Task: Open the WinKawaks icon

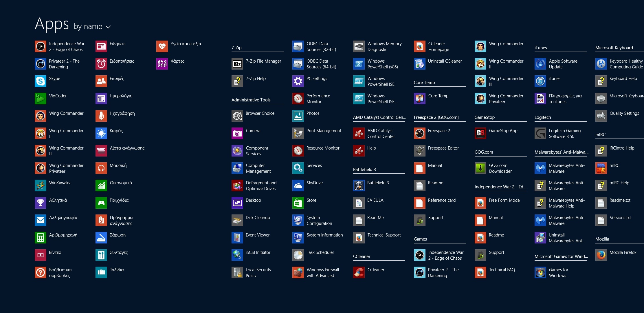Action: pos(41,185)
